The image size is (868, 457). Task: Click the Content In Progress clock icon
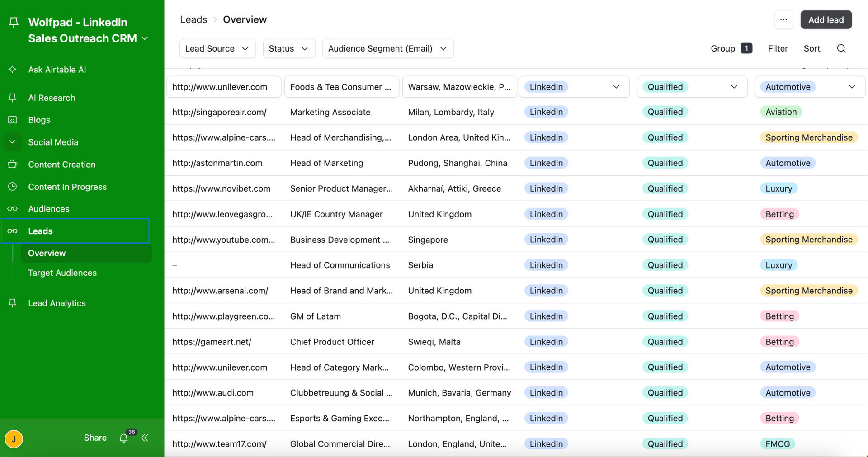click(13, 187)
